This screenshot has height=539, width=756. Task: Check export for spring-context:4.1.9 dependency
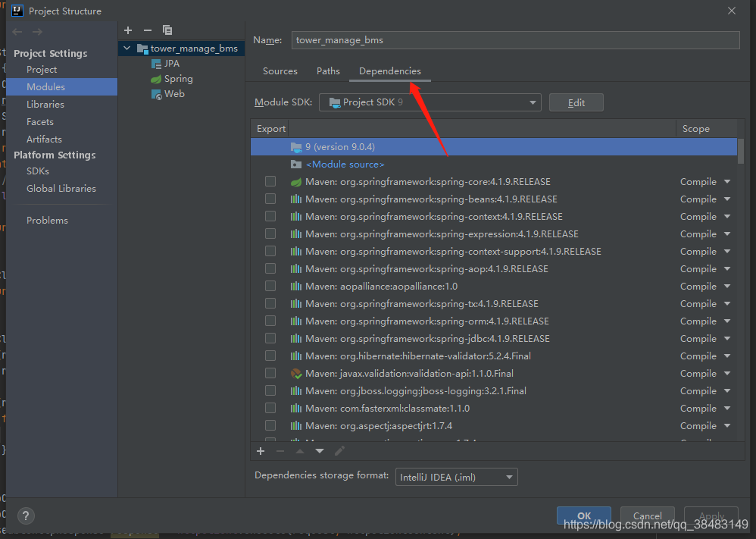(x=270, y=216)
